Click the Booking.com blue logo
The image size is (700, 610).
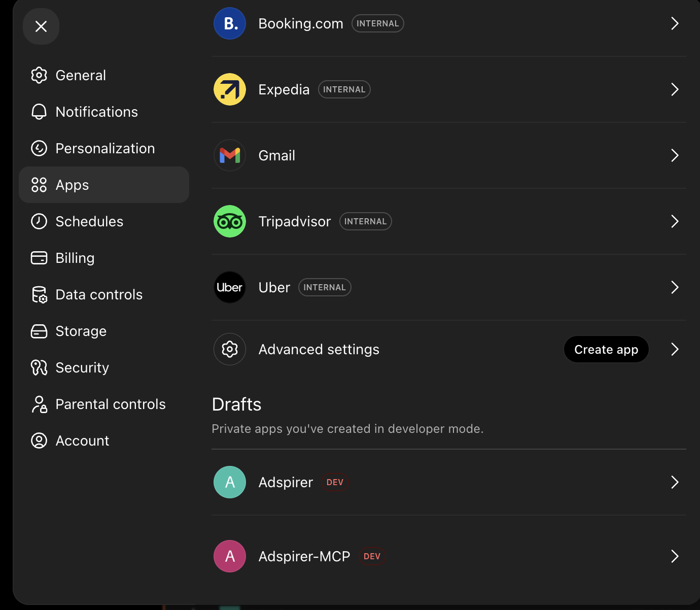(230, 23)
